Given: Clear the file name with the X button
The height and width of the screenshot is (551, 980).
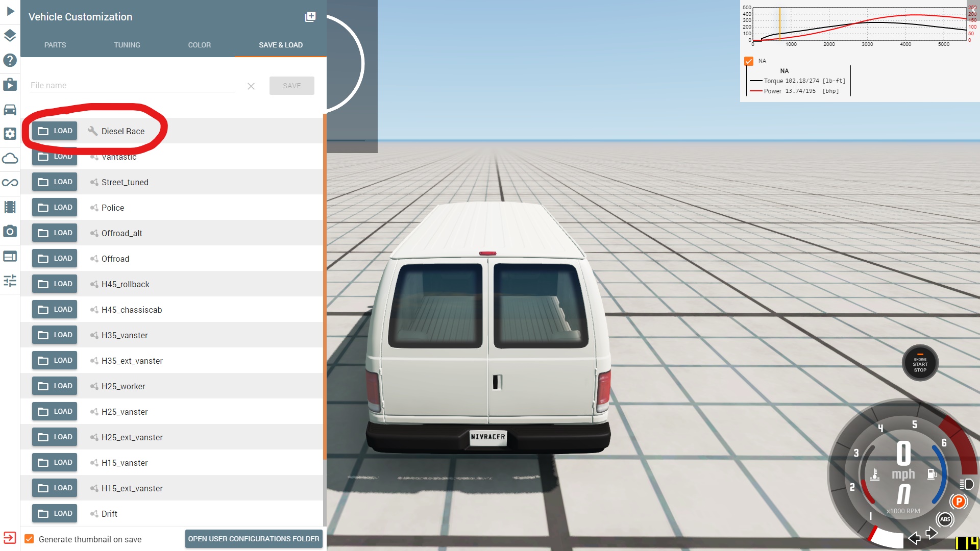Looking at the screenshot, I should (251, 86).
